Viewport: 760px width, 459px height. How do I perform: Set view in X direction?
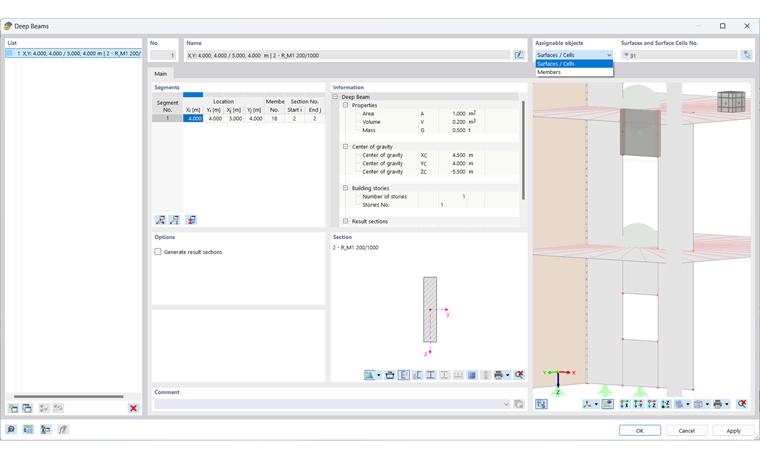625,404
